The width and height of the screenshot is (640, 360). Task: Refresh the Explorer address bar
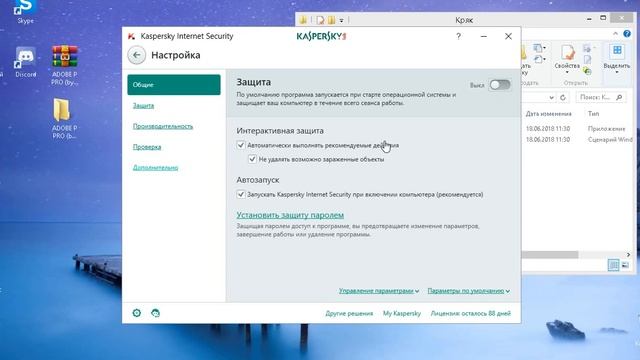[563, 97]
